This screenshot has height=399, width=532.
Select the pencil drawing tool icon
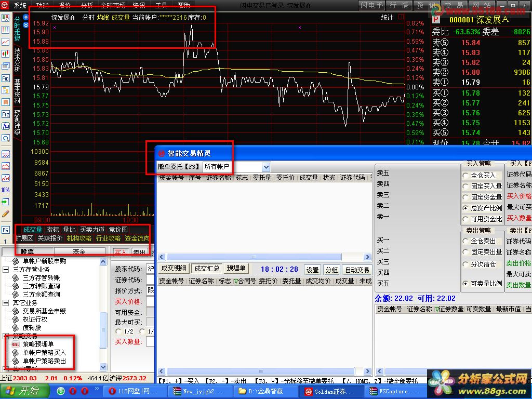(5, 214)
